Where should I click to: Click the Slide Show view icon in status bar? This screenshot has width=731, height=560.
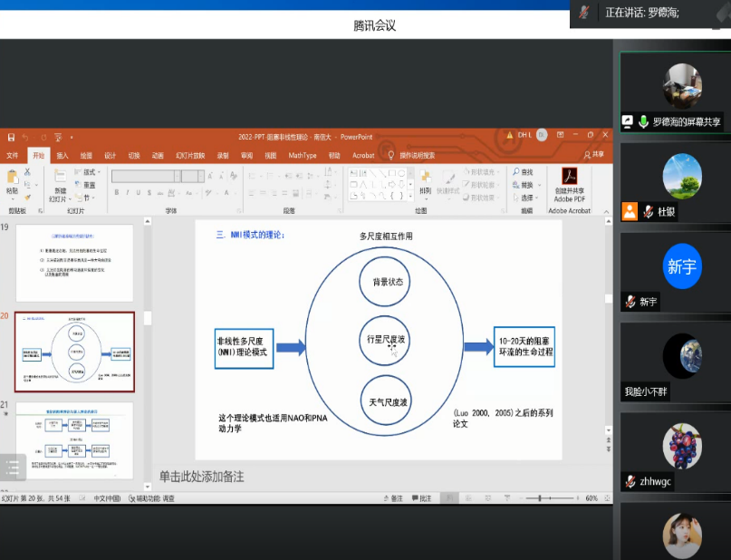[507, 498]
